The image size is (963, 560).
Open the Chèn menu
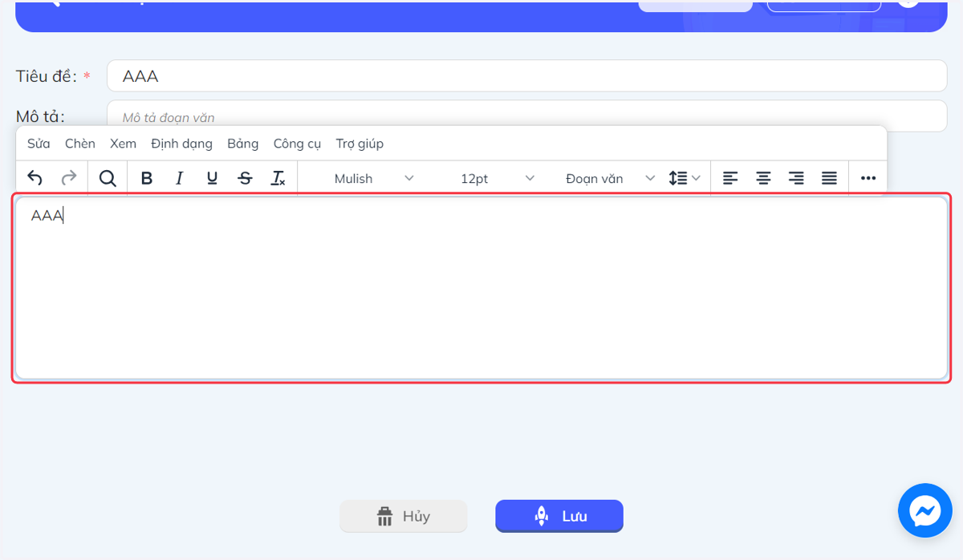(80, 144)
